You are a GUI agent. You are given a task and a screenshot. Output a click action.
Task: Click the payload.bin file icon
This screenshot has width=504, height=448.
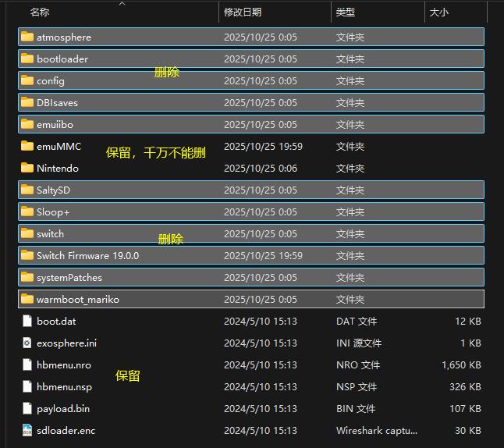coord(27,408)
